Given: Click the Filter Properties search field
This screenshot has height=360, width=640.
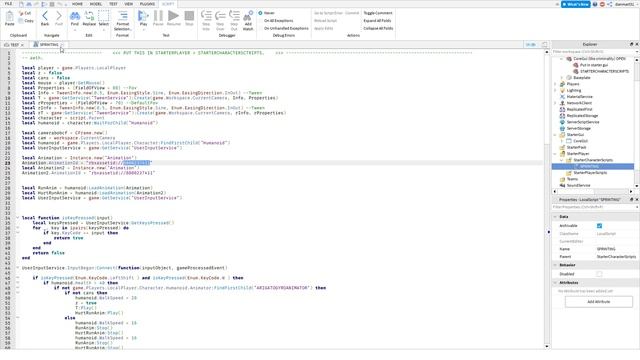Looking at the screenshot, I should point(594,207).
